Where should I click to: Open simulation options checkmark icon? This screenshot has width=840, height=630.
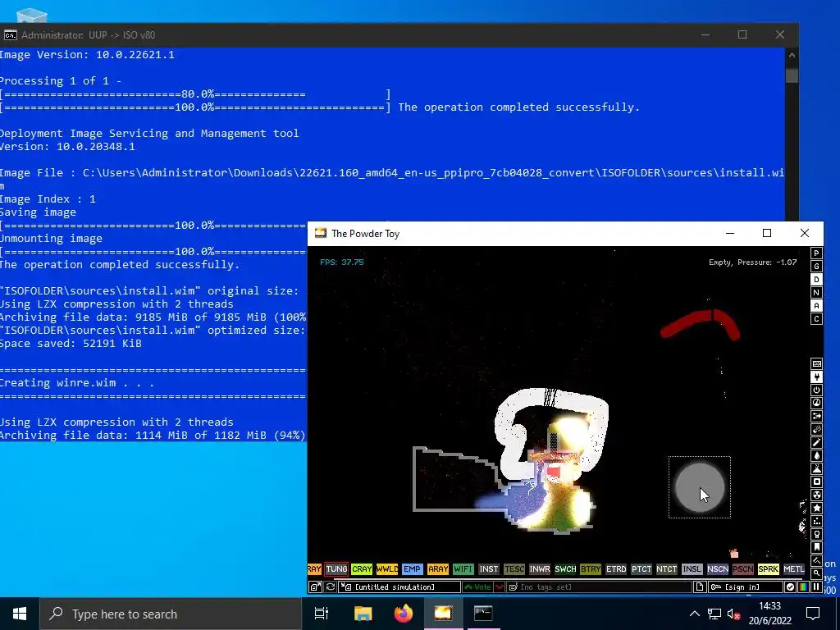point(790,587)
